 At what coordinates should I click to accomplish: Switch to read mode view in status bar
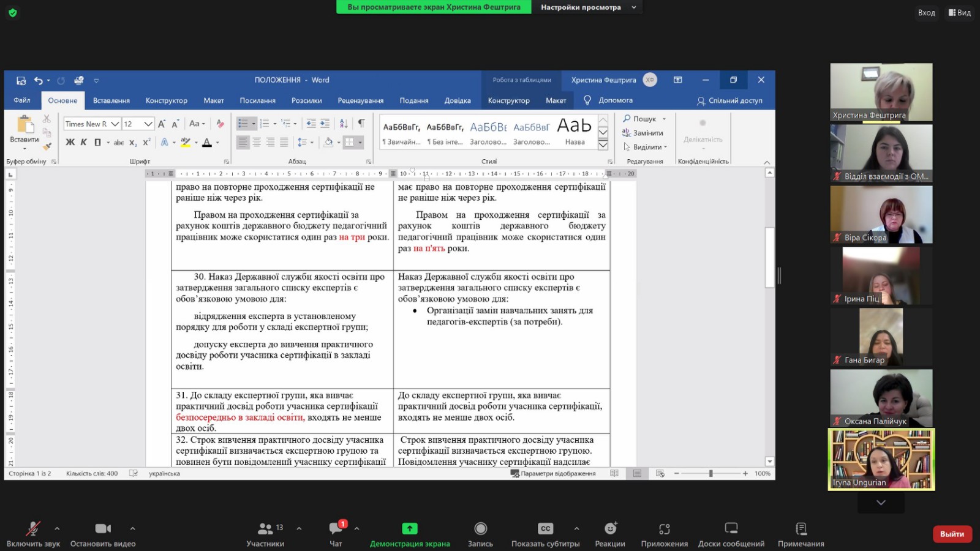tap(614, 473)
